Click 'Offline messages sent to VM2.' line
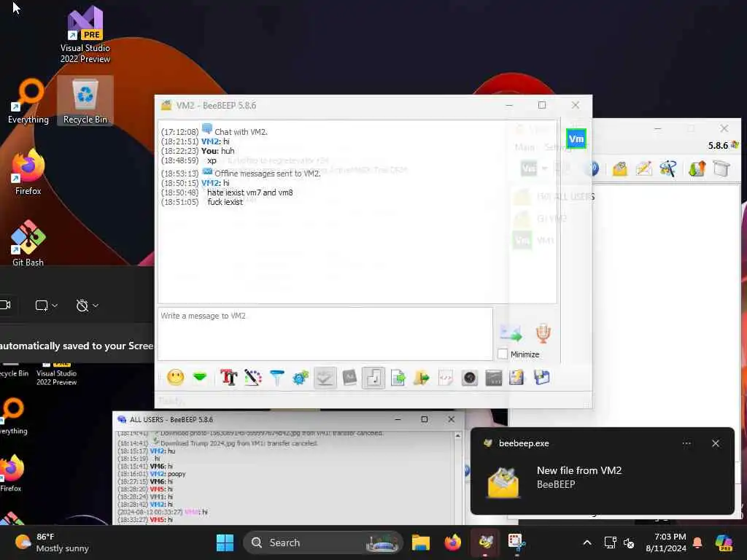Image resolution: width=747 pixels, height=560 pixels. click(267, 174)
